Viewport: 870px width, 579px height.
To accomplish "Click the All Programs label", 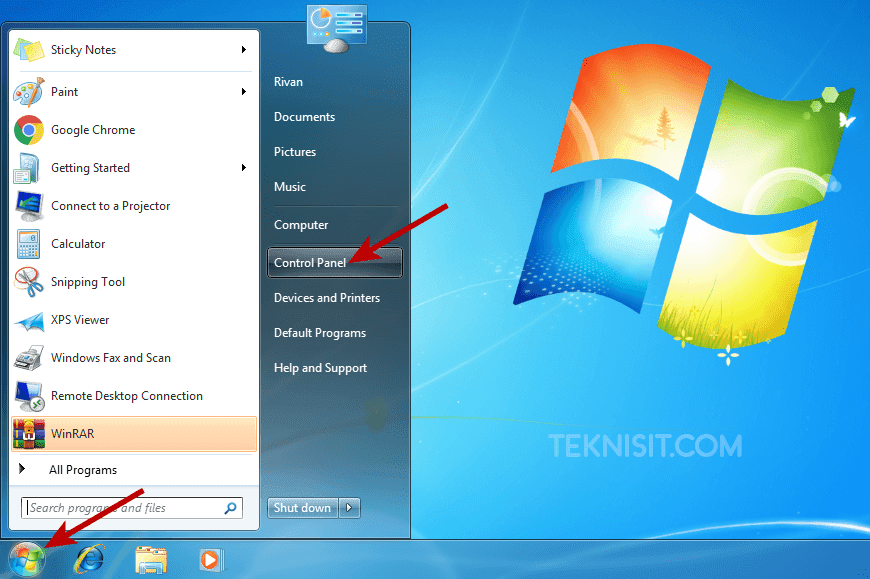I will pos(83,470).
